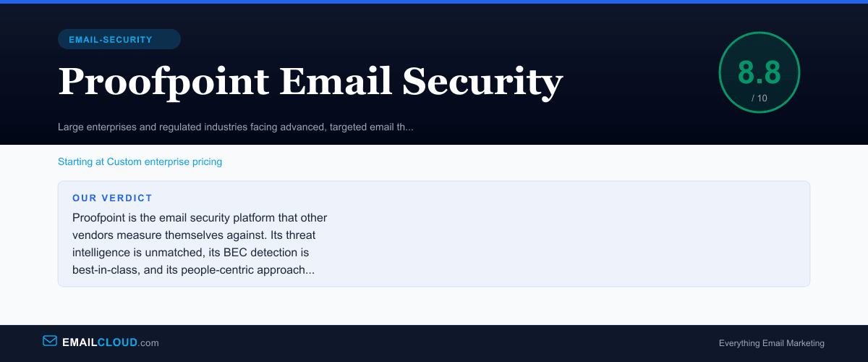Click the ".com" part of the footer logo
Image resolution: width=868 pixels, height=362 pixels.
148,342
